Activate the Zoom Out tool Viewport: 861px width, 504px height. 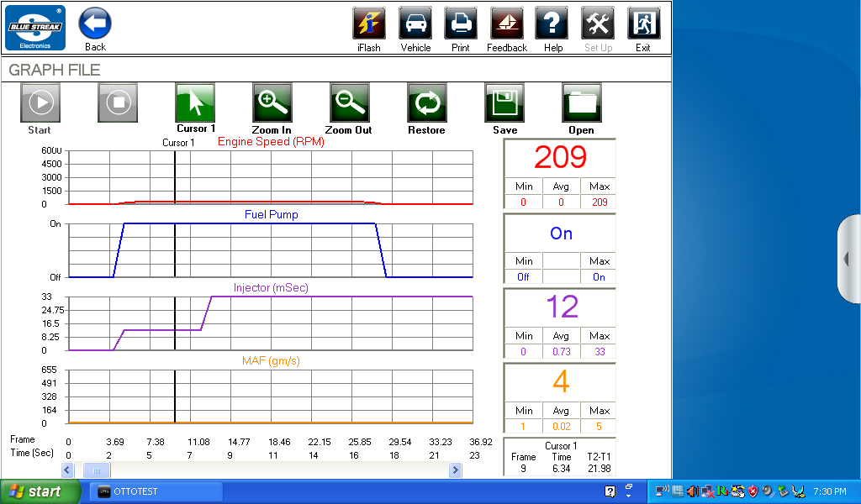(x=349, y=102)
